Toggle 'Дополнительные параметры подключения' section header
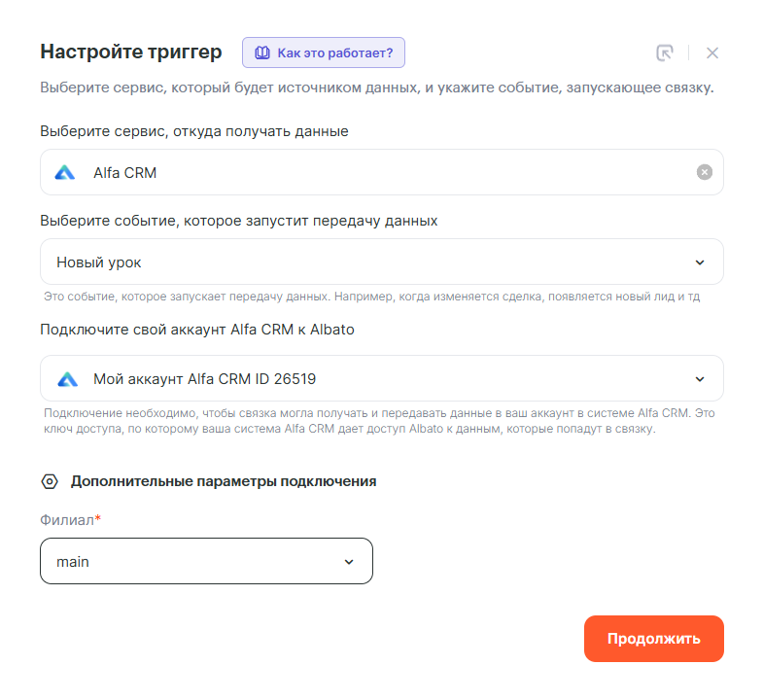Image resolution: width=763 pixels, height=700 pixels. click(x=223, y=481)
